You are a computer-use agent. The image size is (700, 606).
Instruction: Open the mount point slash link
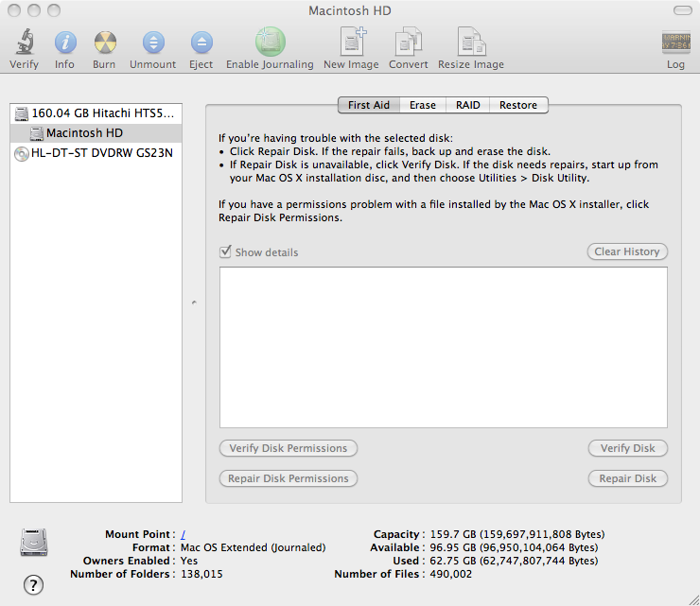point(183,534)
